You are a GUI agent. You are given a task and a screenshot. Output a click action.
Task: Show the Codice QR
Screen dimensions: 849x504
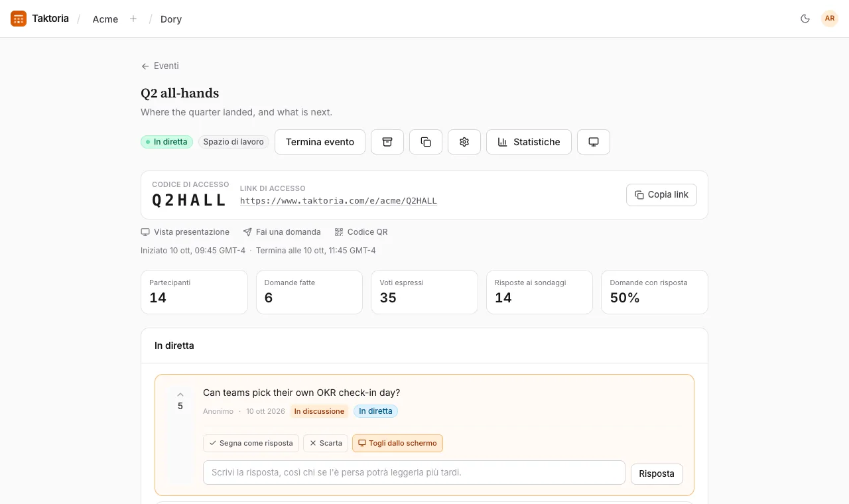click(361, 232)
